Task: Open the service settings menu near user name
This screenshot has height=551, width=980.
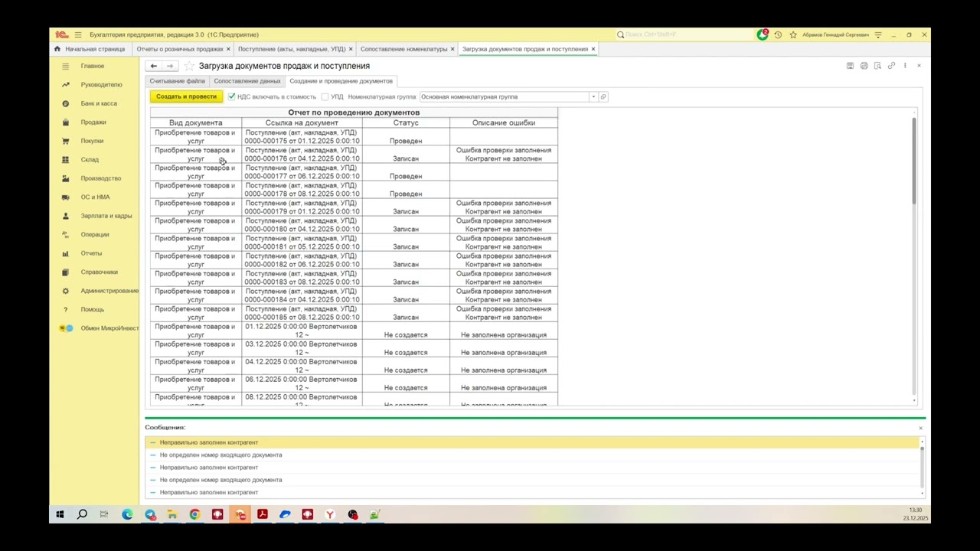Action: 878,34
